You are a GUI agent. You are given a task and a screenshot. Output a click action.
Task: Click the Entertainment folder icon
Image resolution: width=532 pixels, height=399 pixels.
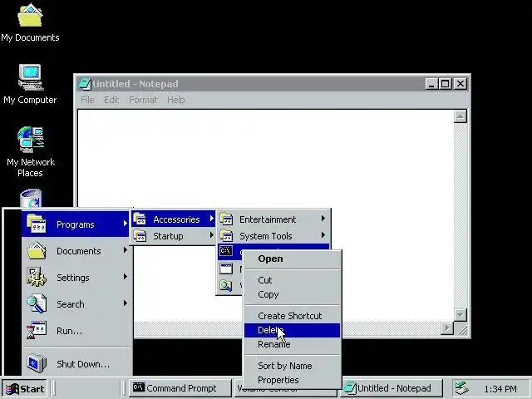coord(226,219)
